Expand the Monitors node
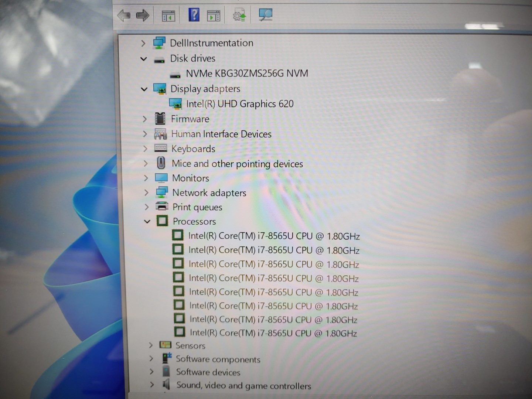The image size is (532, 399). coord(146,178)
